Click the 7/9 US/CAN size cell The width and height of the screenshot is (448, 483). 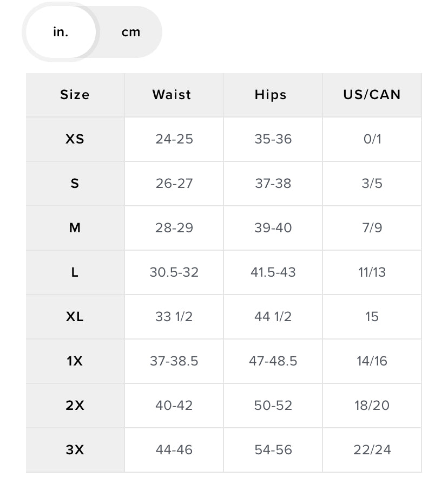click(372, 228)
